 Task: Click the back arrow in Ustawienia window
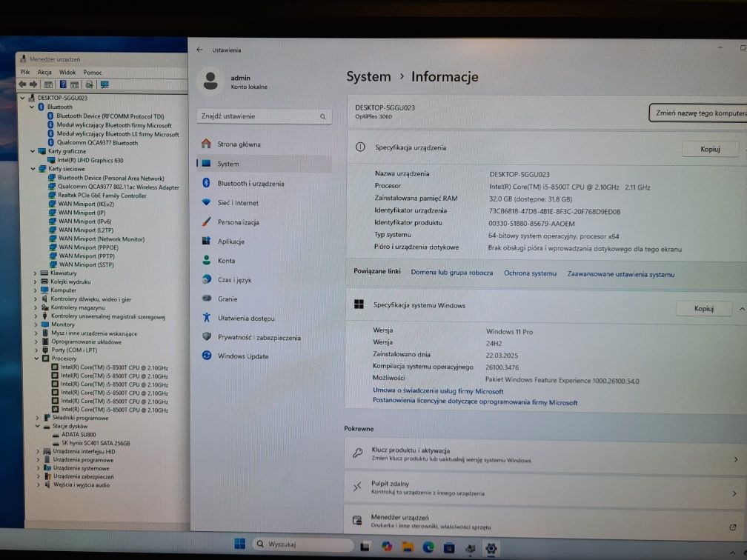199,50
